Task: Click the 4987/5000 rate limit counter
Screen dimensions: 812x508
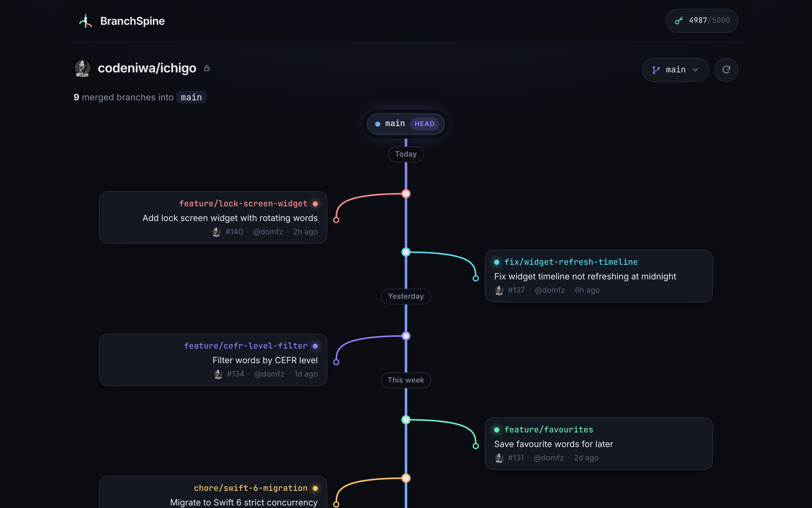Action: point(709,21)
